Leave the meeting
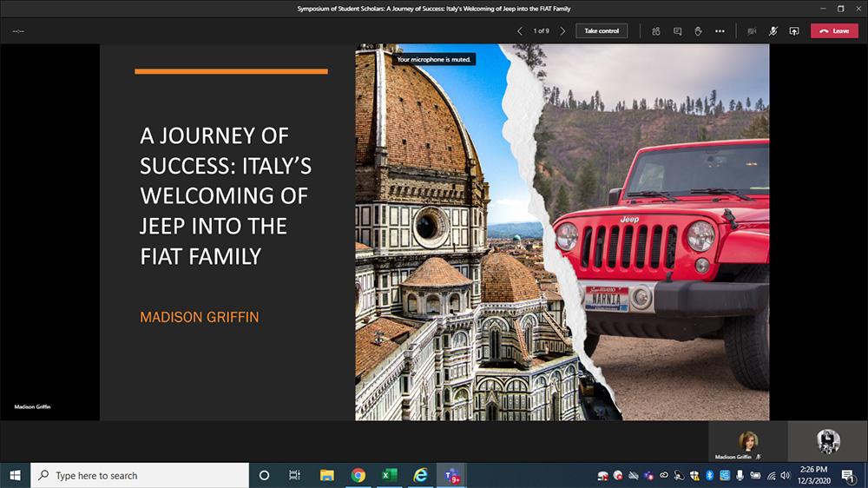This screenshot has height=488, width=868. 834,30
